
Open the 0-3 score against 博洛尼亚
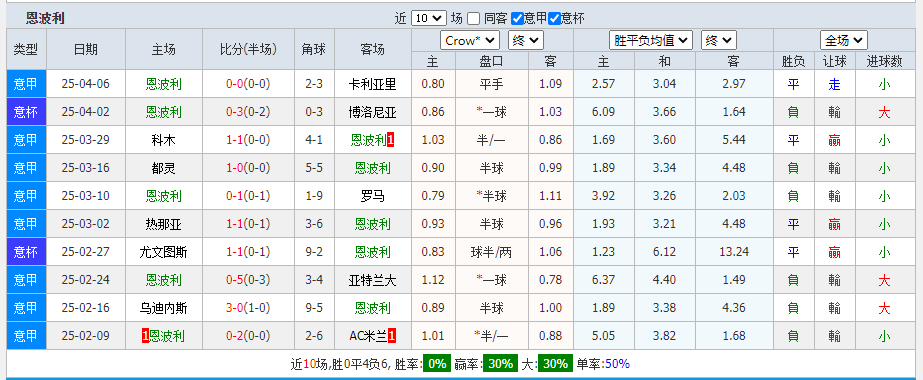pyautogui.click(x=235, y=112)
